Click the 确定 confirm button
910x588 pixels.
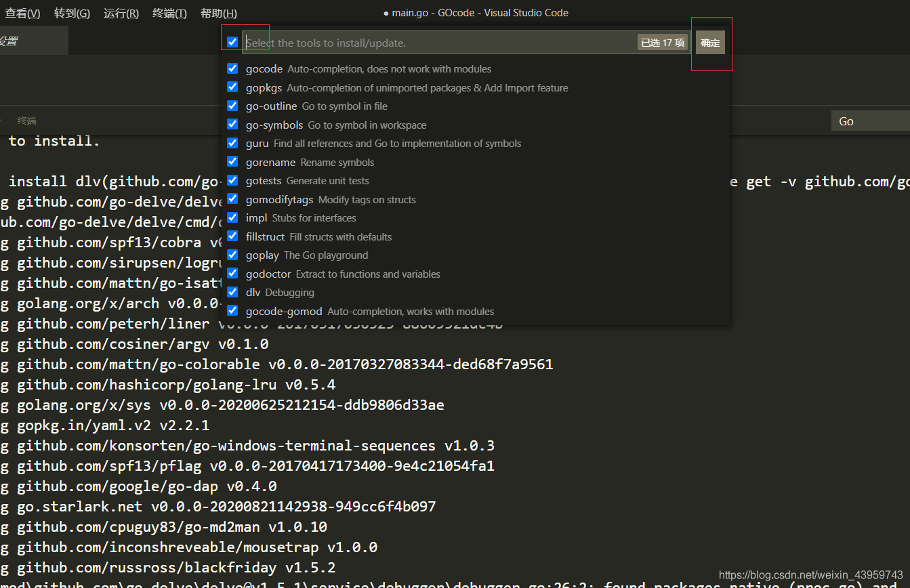710,43
